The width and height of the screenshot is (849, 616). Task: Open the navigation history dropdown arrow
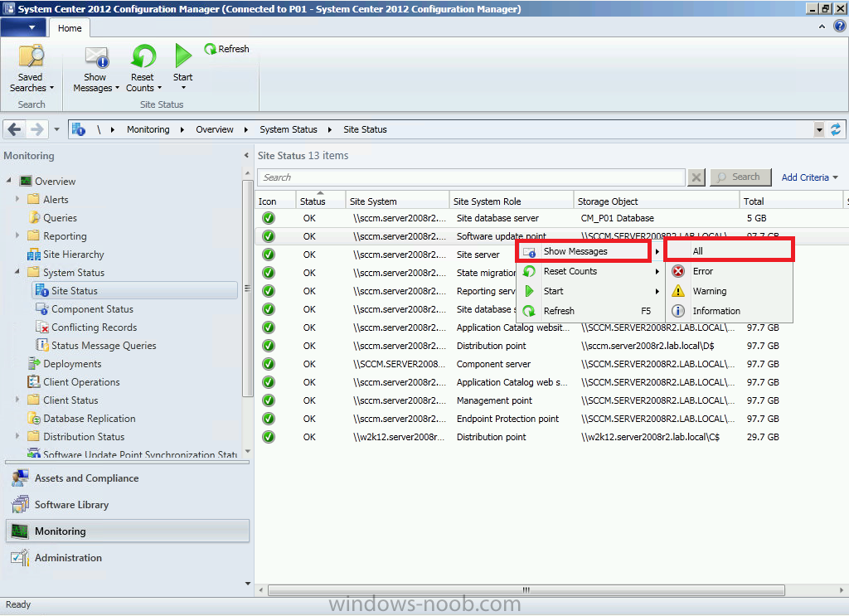click(56, 129)
